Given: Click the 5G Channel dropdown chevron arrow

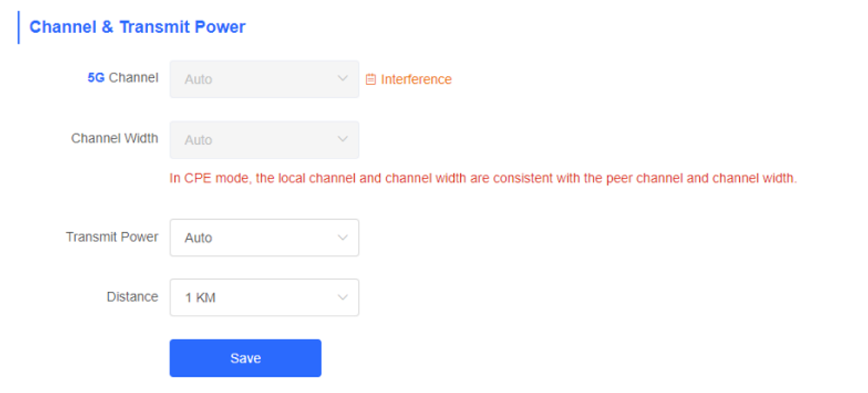Looking at the screenshot, I should coord(343,78).
